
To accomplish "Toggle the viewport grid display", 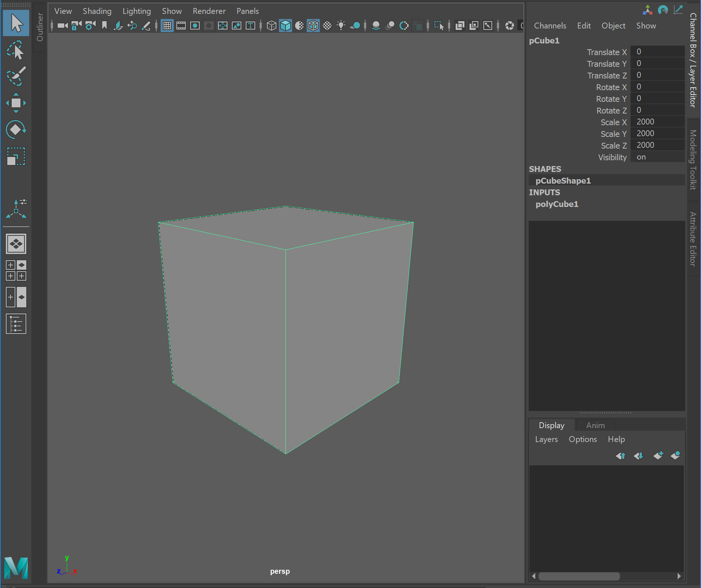I will click(167, 26).
